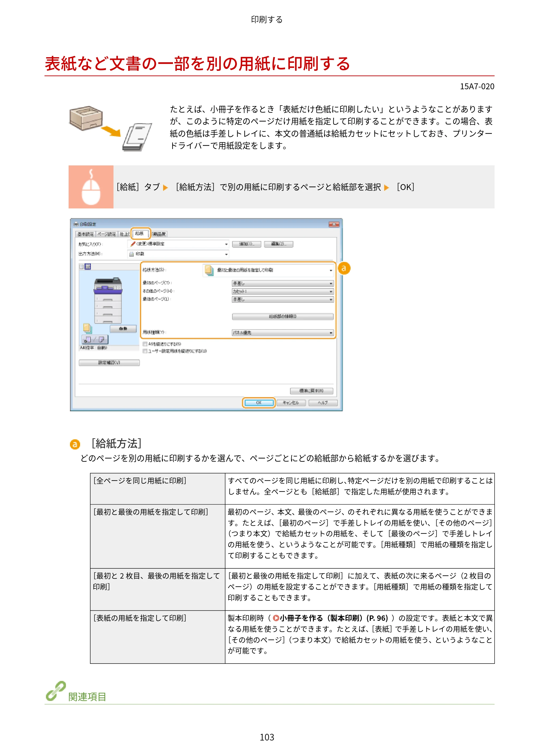This screenshot has width=534, height=756.
Task: Close the 印刷設定 dialog window
Action: pyautogui.click(x=334, y=224)
